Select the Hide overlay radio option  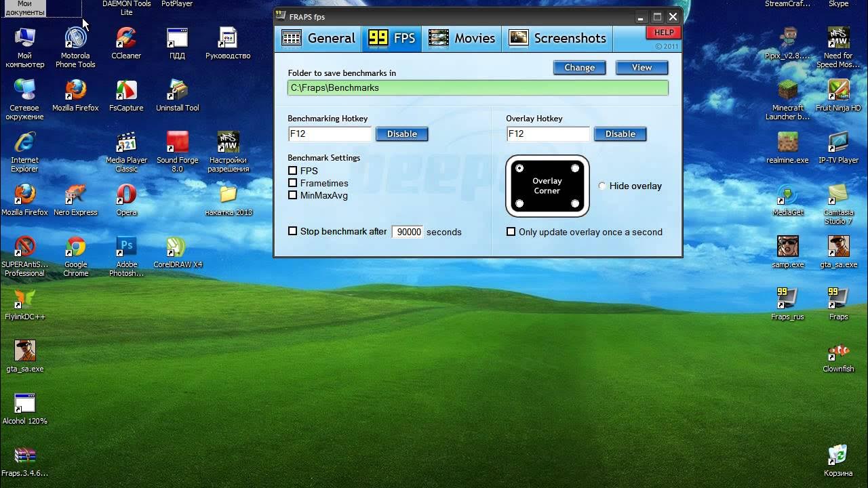(602, 186)
